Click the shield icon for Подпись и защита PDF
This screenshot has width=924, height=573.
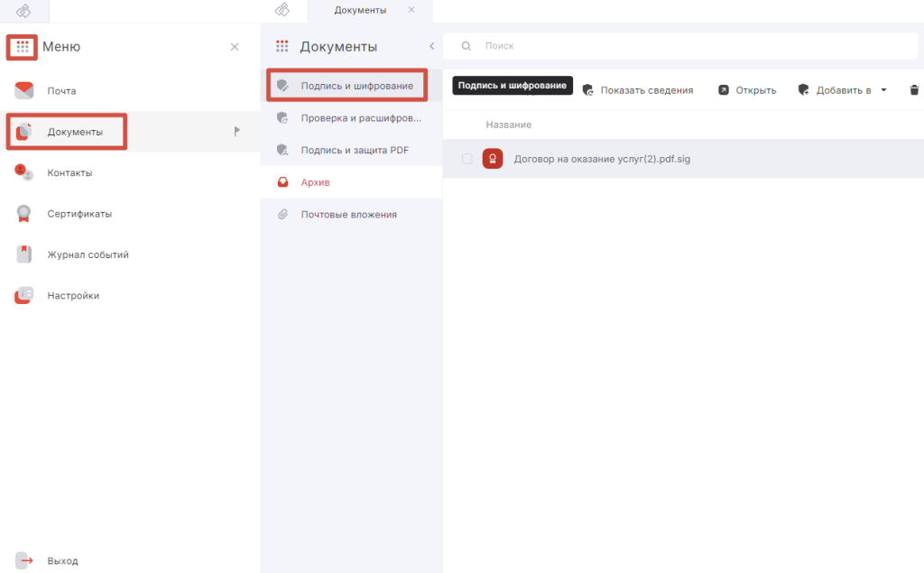pos(282,150)
